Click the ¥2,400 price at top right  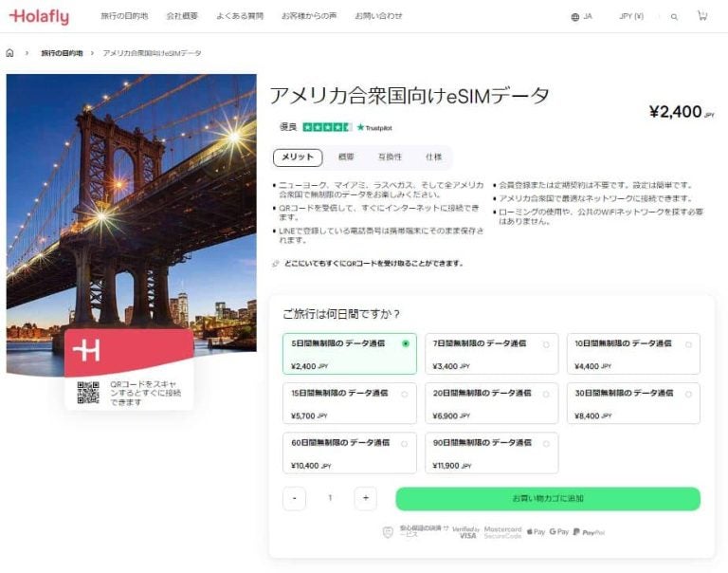(682, 112)
